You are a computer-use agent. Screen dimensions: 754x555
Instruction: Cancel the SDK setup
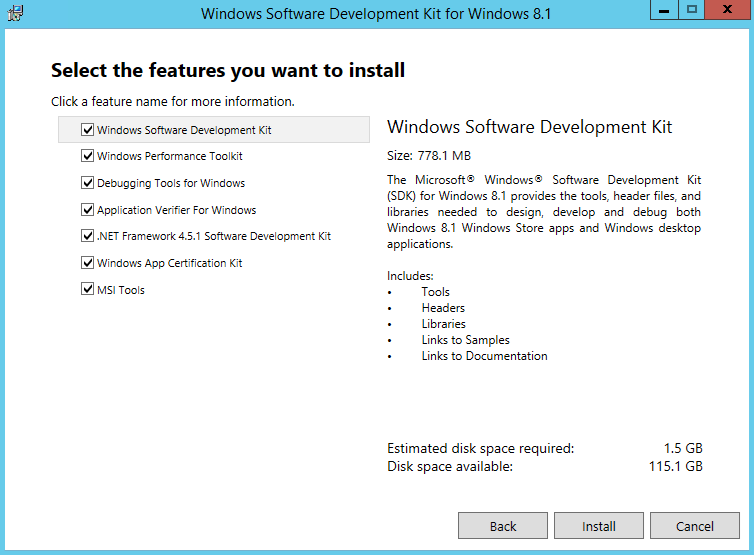coord(695,526)
